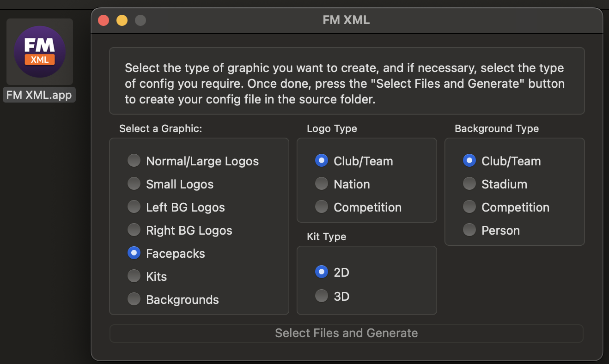The width and height of the screenshot is (609, 364).
Task: Click Select Files and Generate button
Action: (347, 333)
